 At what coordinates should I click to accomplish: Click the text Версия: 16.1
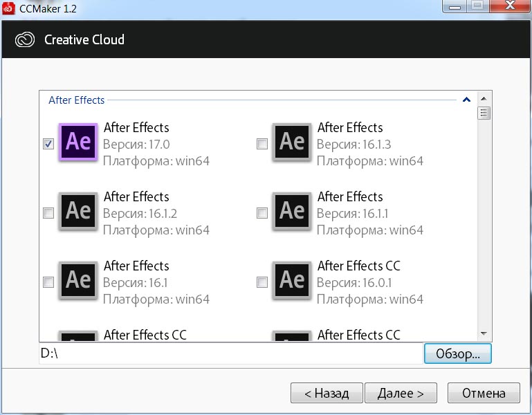coord(136,283)
